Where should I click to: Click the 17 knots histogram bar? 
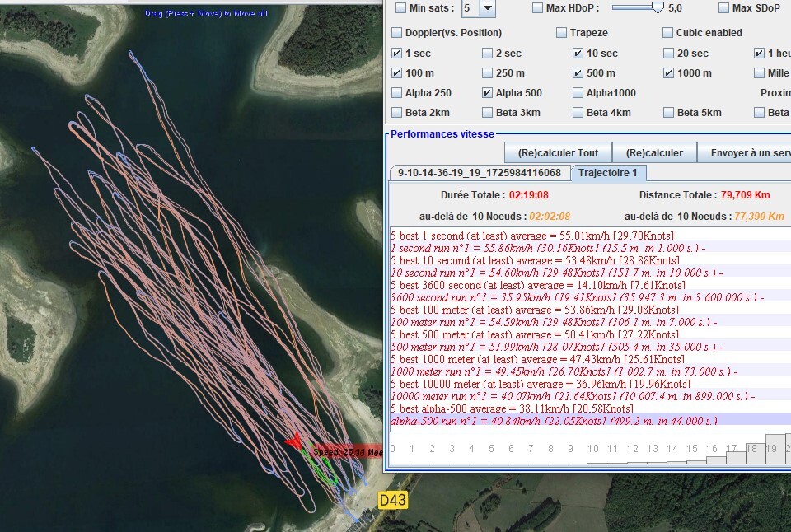(x=736, y=458)
